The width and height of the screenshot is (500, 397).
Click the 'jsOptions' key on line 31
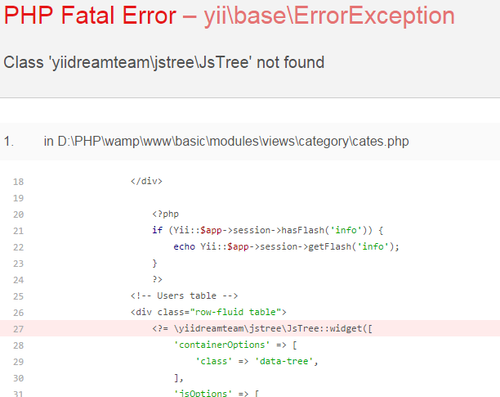click(x=203, y=393)
